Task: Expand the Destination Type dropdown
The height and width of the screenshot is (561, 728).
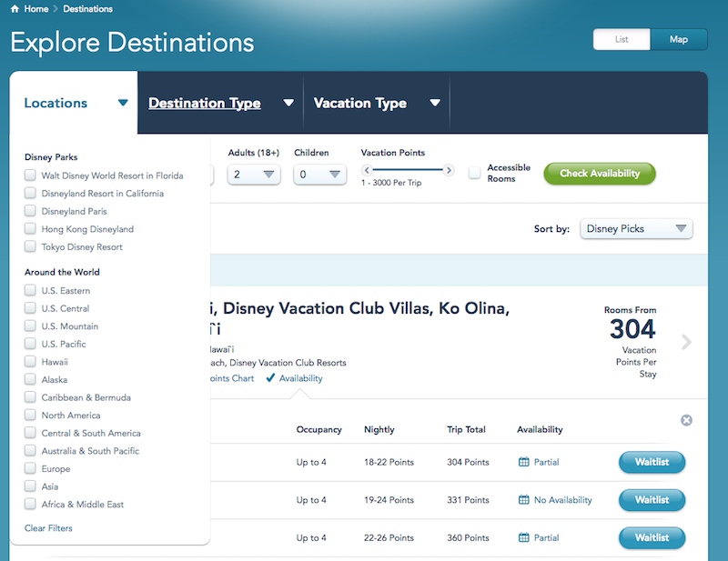Action: point(221,103)
